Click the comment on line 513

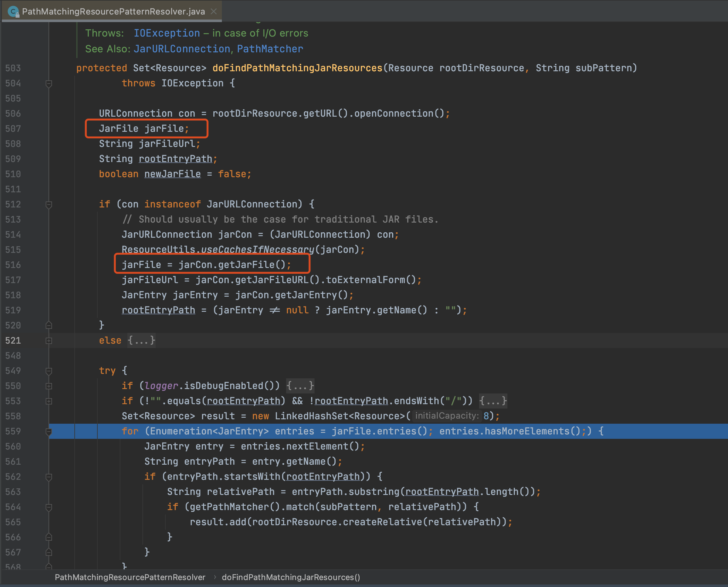click(x=280, y=219)
